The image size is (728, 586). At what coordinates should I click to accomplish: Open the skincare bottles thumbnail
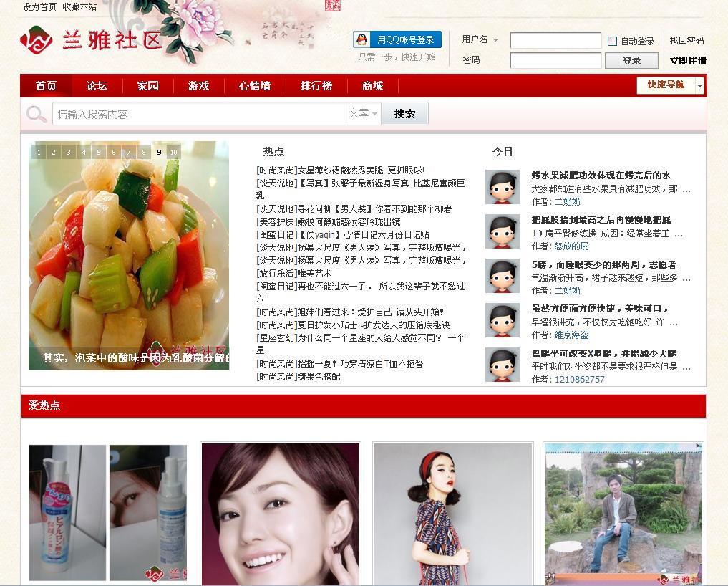click(x=107, y=513)
